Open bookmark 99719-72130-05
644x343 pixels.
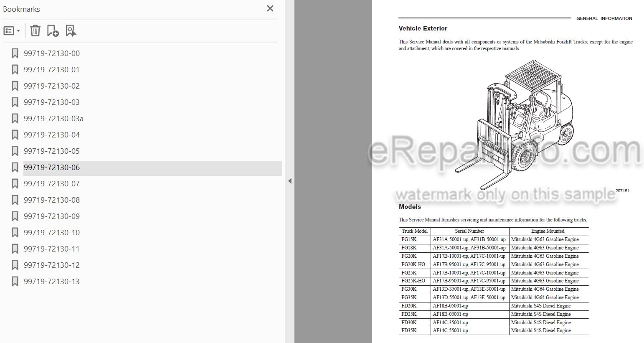point(52,151)
